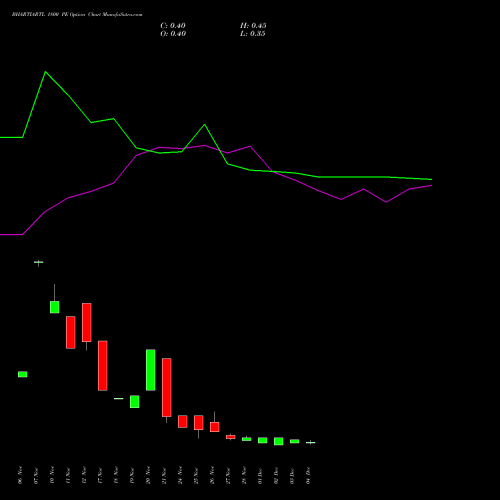Click the BHARTIARTL 1800 PE chart title

click(x=77, y=15)
